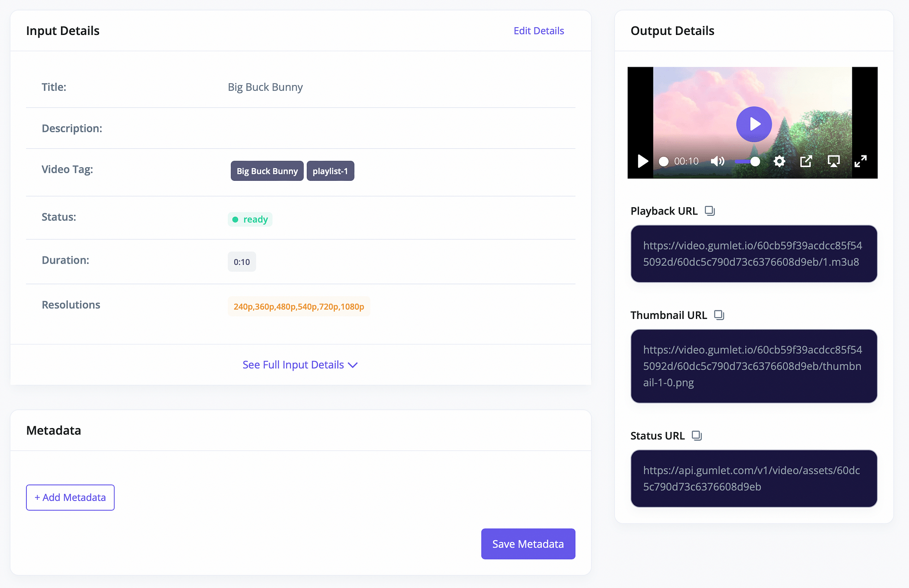Image resolution: width=909 pixels, height=588 pixels.
Task: Open the player settings gear
Action: click(779, 161)
